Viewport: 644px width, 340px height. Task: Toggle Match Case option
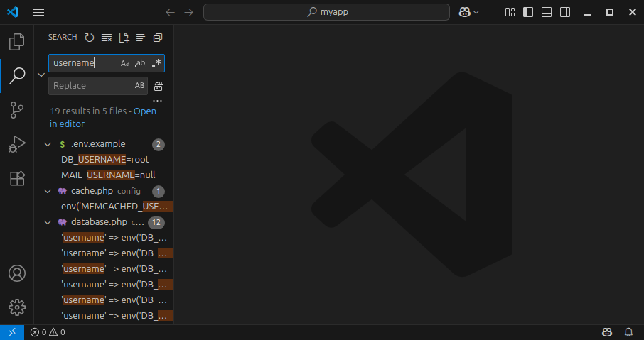(x=125, y=63)
